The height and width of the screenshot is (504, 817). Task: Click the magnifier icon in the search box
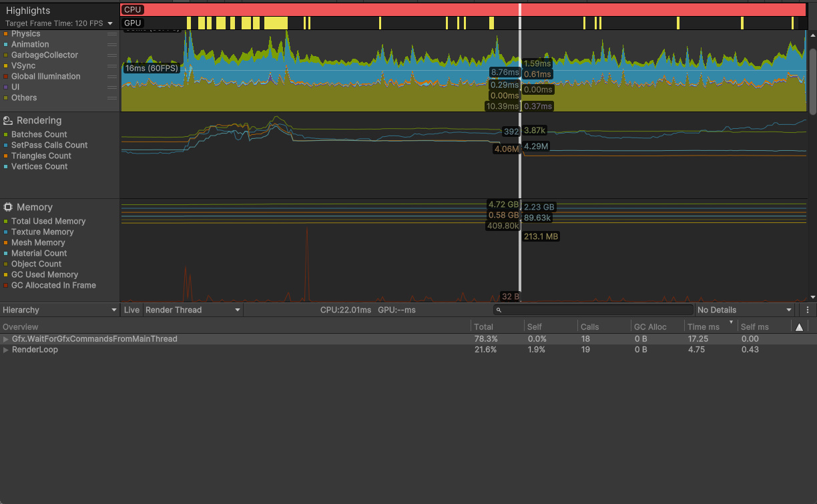pyautogui.click(x=499, y=310)
